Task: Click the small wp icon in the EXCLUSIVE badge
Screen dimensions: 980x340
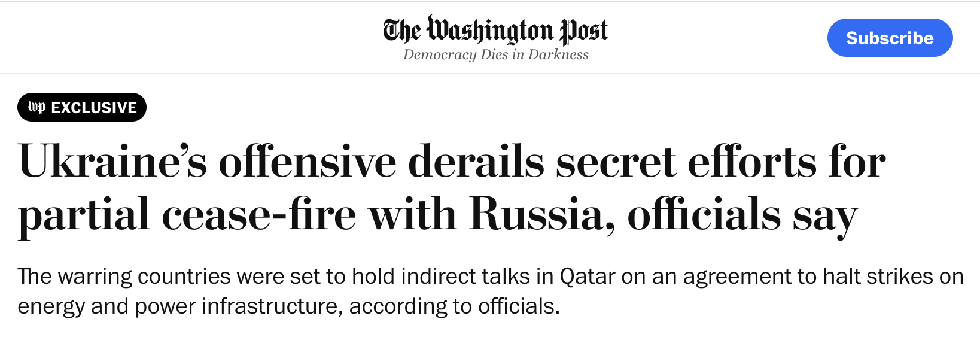Action: pyautogui.click(x=37, y=107)
